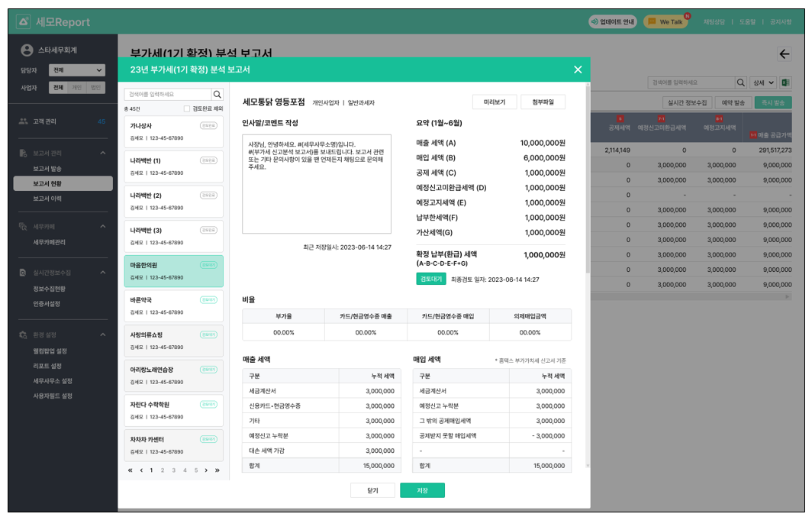Select the 개인 business type filter
812x517 pixels.
76,88
